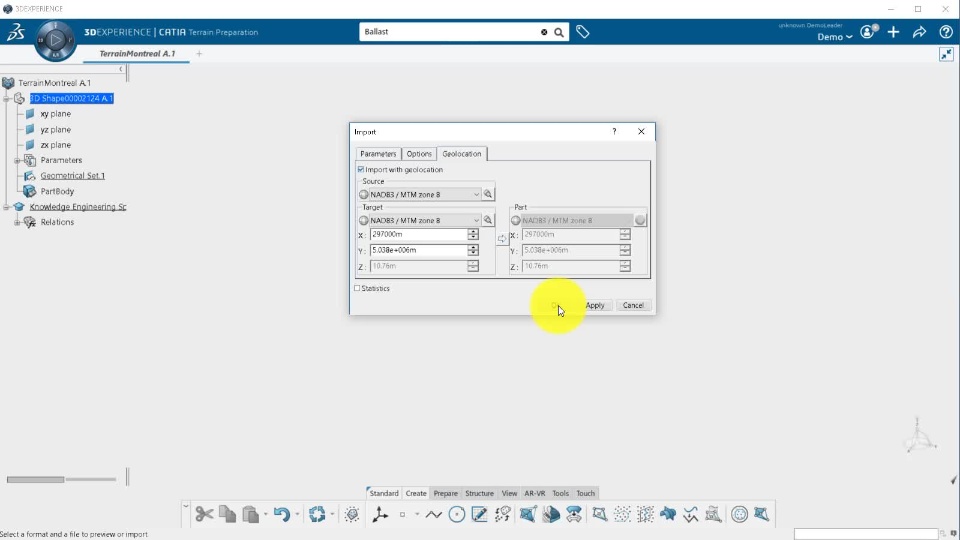The image size is (960, 540).
Task: Click the last mesh icon in bottom toolbar
Action: pyautogui.click(x=762, y=514)
